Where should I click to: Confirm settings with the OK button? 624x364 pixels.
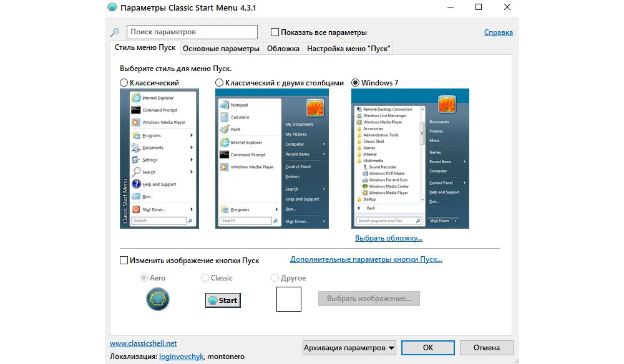(x=428, y=348)
